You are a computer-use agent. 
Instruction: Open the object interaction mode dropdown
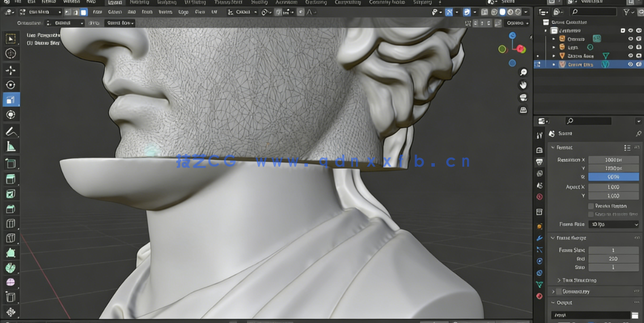(40, 12)
